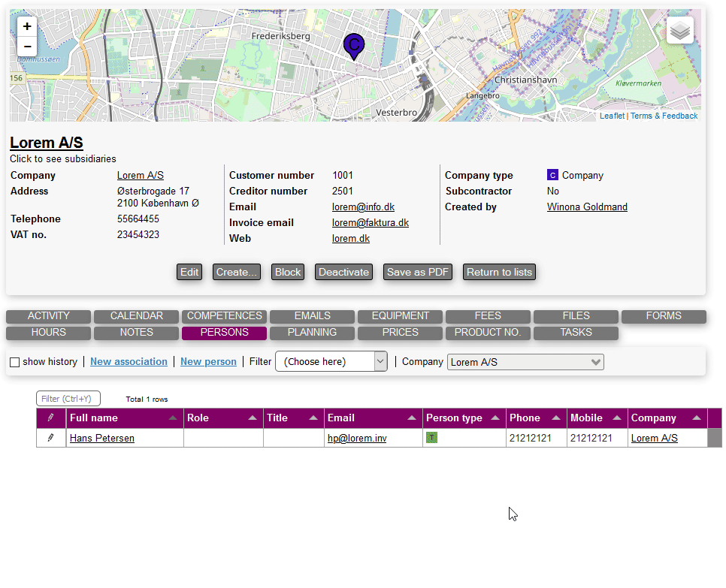Click the pencil icon in table header
This screenshot has width=726, height=588.
[51, 418]
